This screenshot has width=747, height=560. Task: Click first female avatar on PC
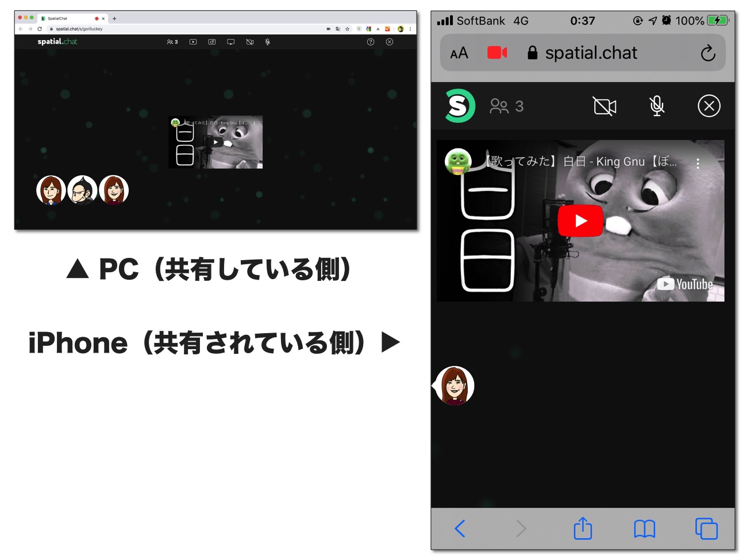(51, 190)
